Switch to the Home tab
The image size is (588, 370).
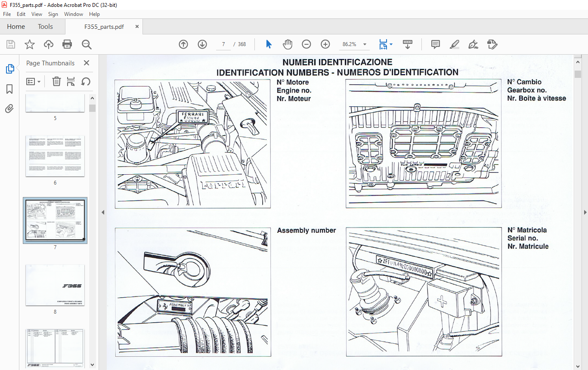[x=16, y=27]
